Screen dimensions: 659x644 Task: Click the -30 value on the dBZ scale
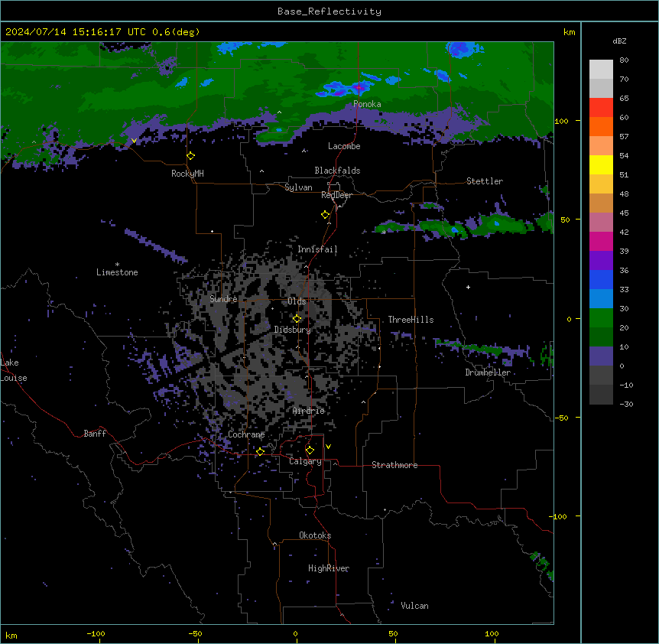tap(626, 405)
